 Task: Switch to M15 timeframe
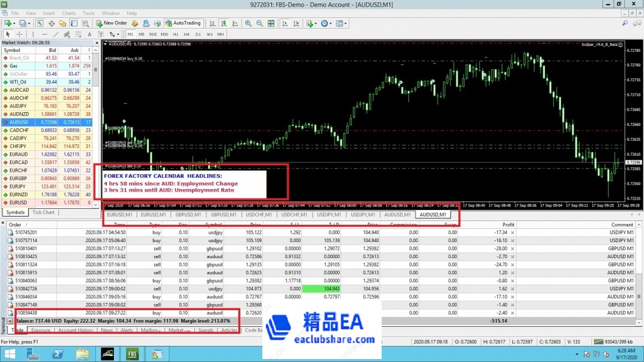153,35
